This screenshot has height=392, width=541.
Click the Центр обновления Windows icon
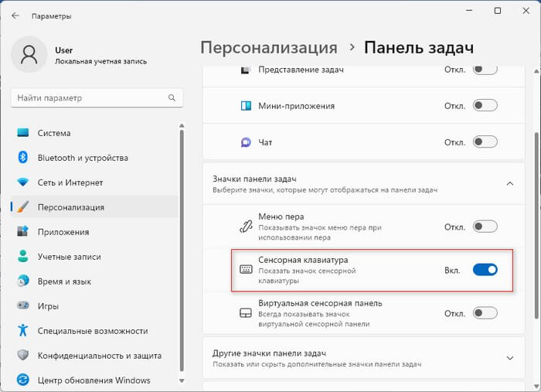point(22,380)
